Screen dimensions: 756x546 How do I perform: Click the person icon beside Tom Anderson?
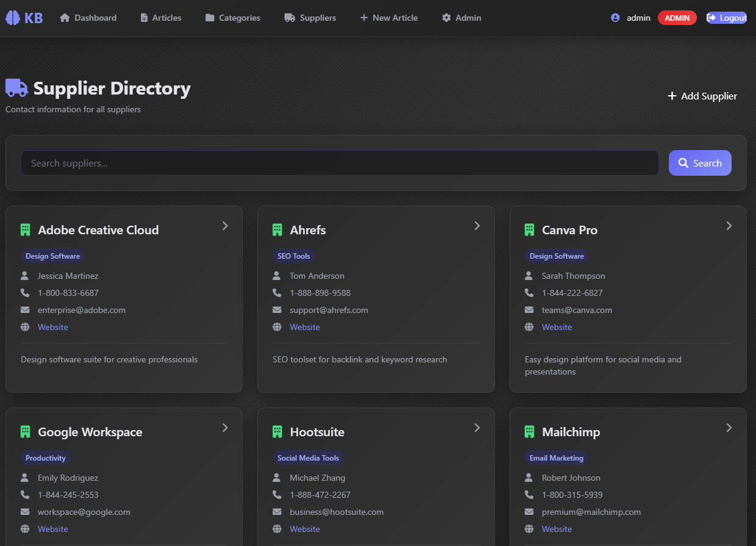pos(277,276)
